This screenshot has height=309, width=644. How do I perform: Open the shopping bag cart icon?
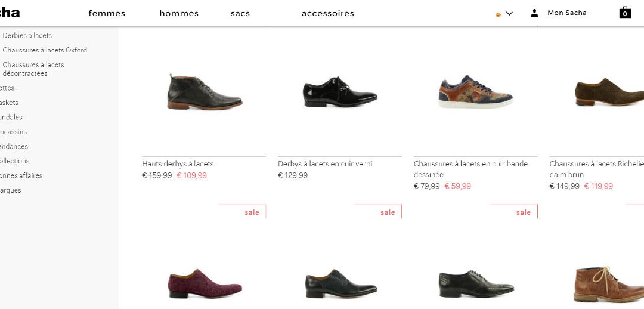(x=624, y=13)
